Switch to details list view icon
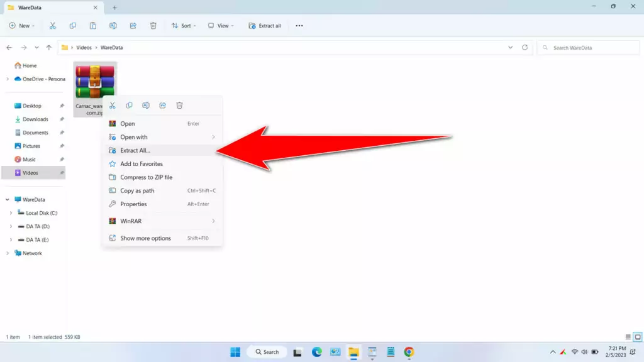This screenshot has height=362, width=644. click(628, 337)
